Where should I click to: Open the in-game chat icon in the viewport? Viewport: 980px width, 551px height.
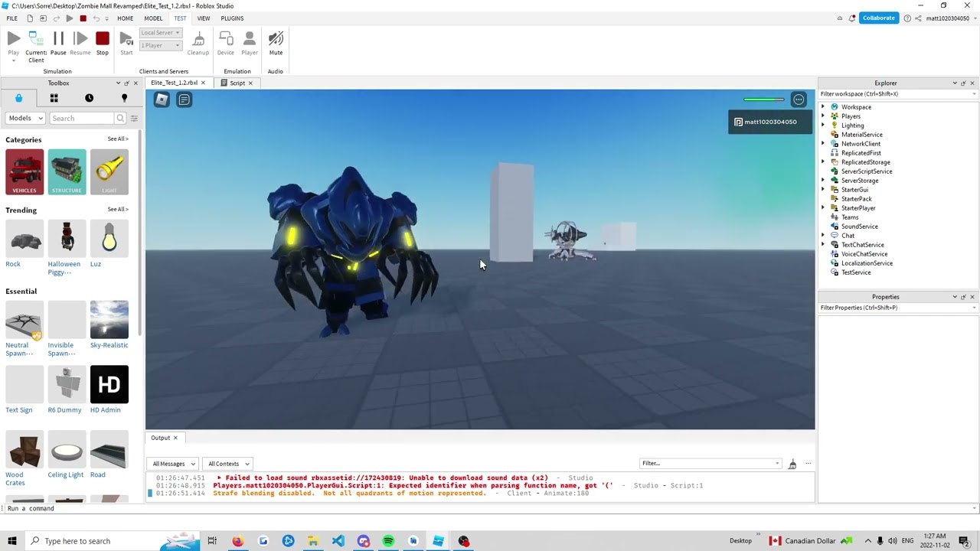185,99
